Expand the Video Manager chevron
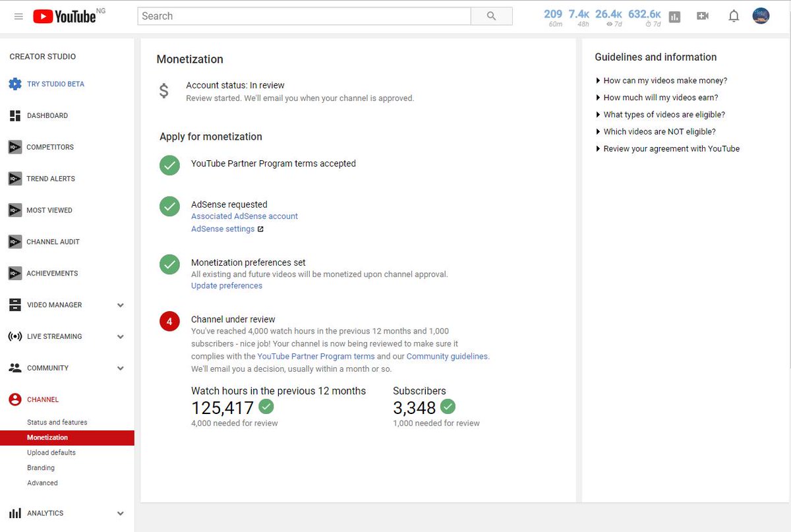 [x=120, y=305]
